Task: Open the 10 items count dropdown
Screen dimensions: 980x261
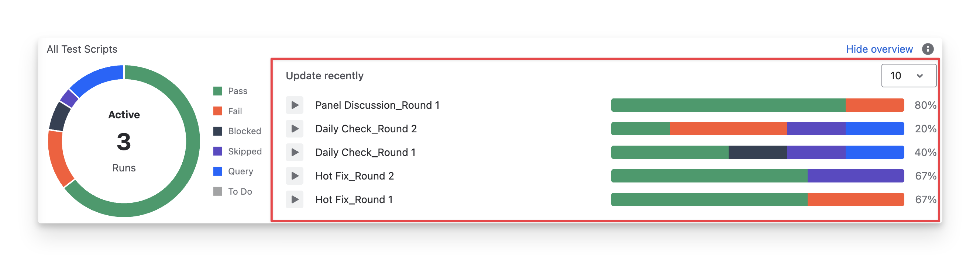Action: point(908,76)
